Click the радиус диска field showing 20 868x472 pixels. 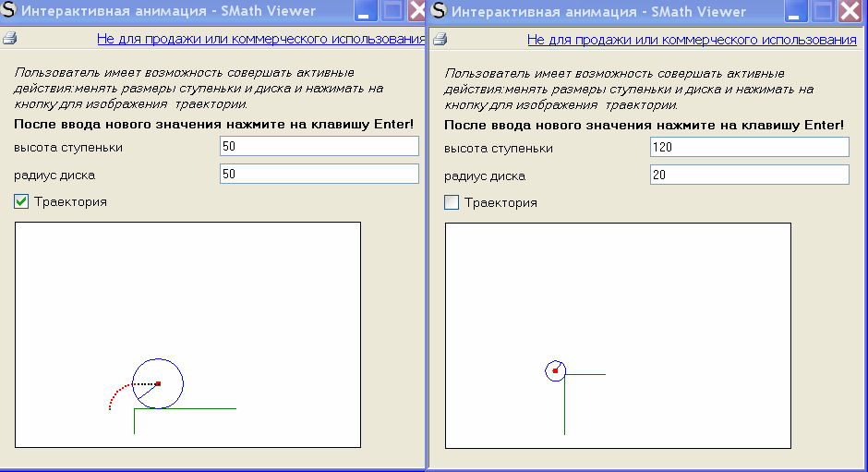click(749, 175)
